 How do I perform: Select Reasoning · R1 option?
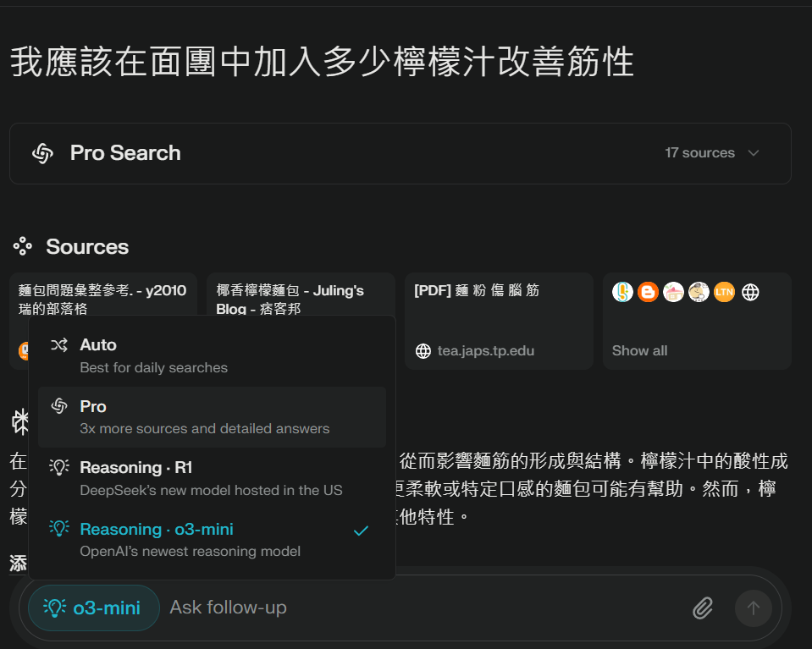tap(213, 478)
